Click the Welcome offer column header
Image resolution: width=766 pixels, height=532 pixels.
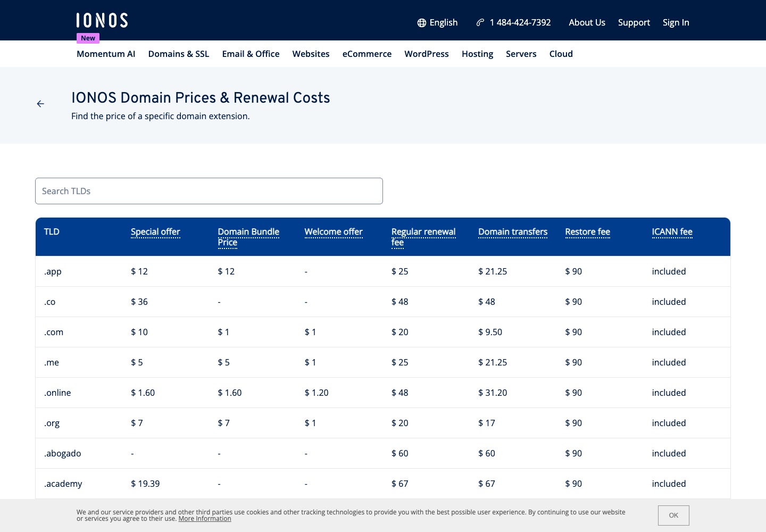(x=334, y=232)
